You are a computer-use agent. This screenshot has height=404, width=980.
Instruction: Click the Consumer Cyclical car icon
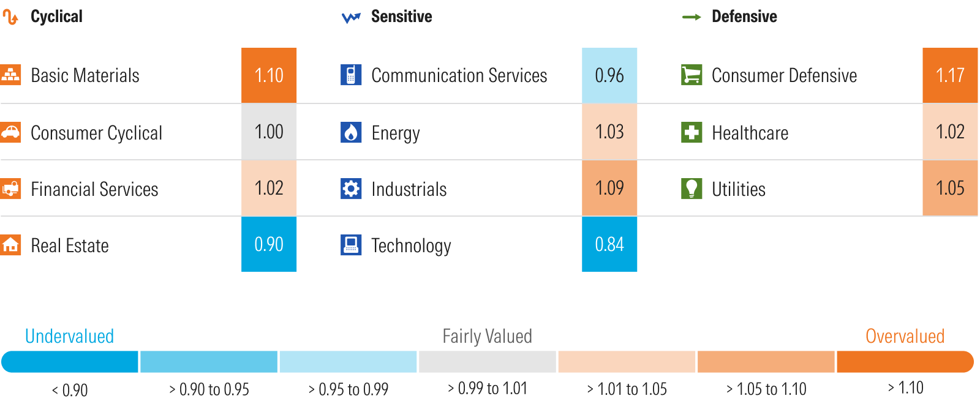point(10,132)
